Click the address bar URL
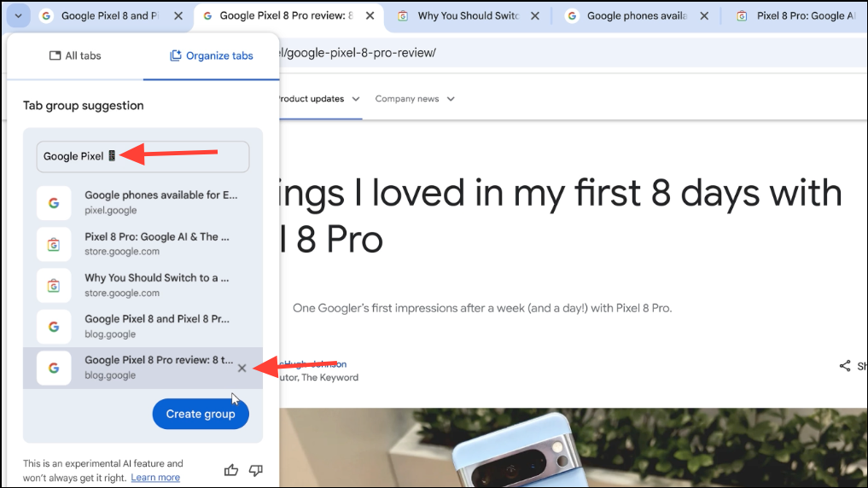 357,53
